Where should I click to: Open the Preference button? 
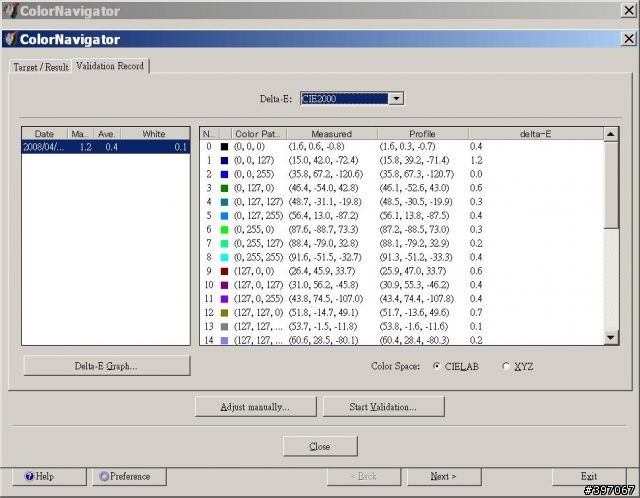129,476
